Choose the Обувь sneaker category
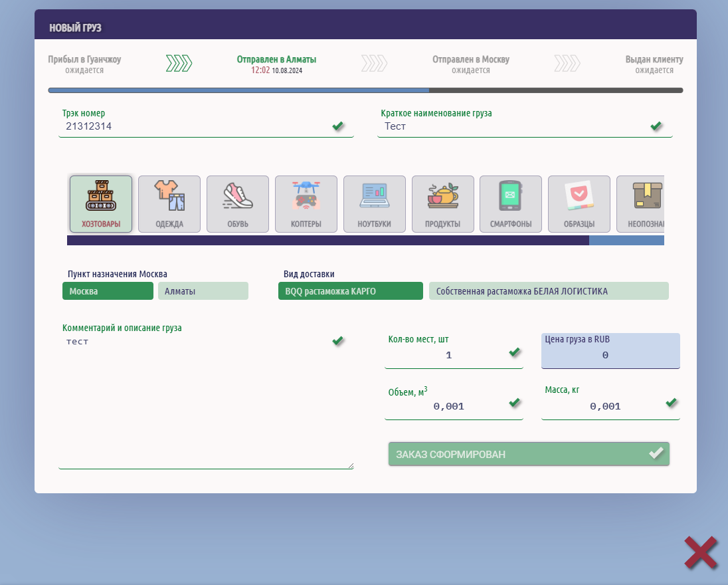Screen dimensions: 728x585 238,204
